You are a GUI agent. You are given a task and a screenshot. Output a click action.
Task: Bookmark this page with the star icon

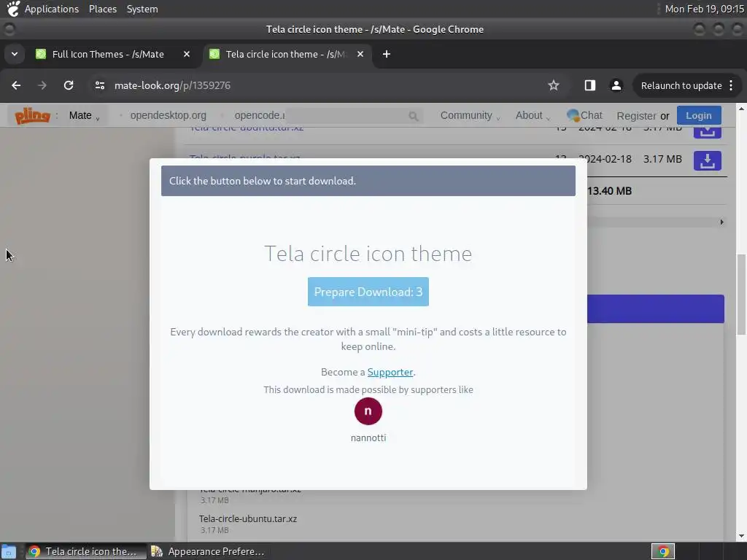tap(553, 85)
